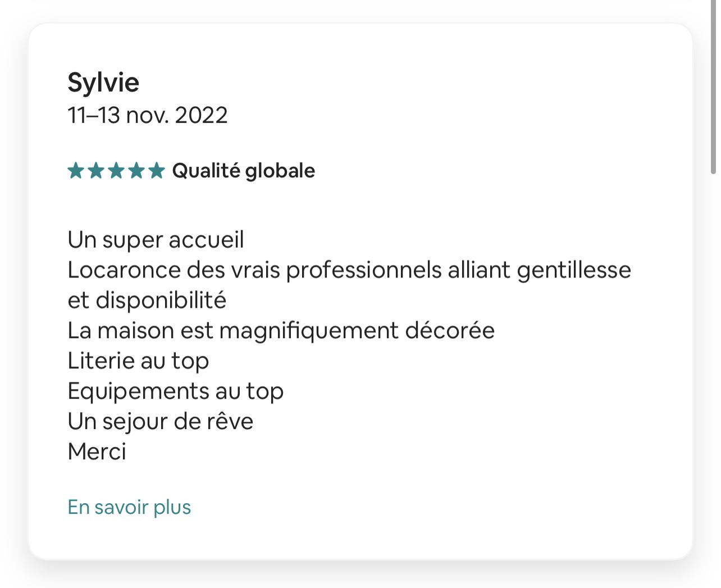Click the word 'professionnels' in the review

point(364,271)
